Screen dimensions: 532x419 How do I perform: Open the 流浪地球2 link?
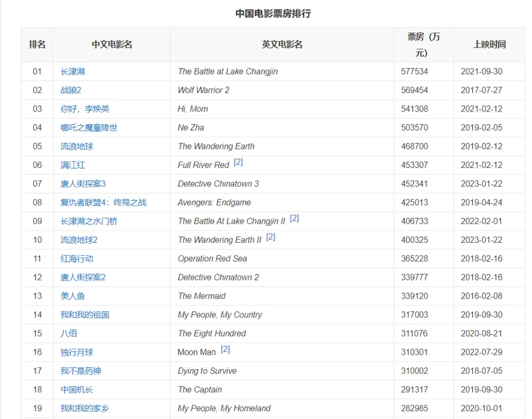click(x=79, y=240)
